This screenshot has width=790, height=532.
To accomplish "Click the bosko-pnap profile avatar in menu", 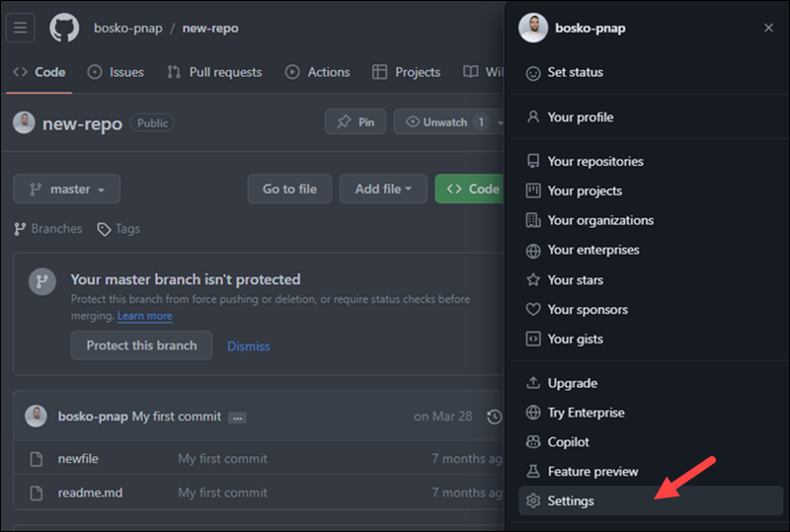I will click(533, 28).
